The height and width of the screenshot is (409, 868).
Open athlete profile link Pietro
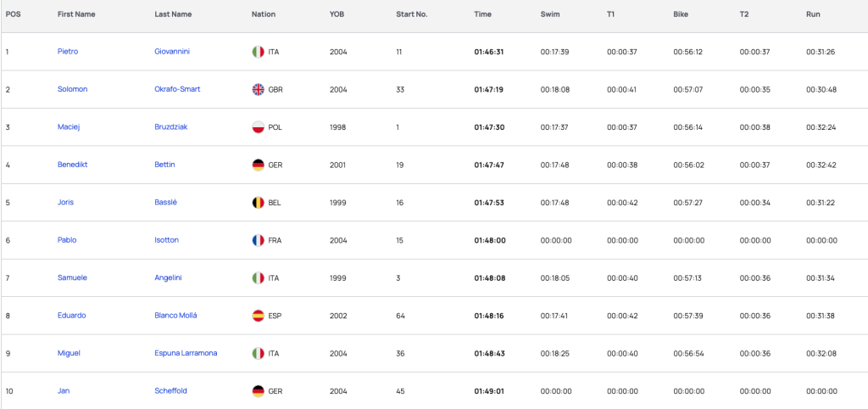(68, 52)
